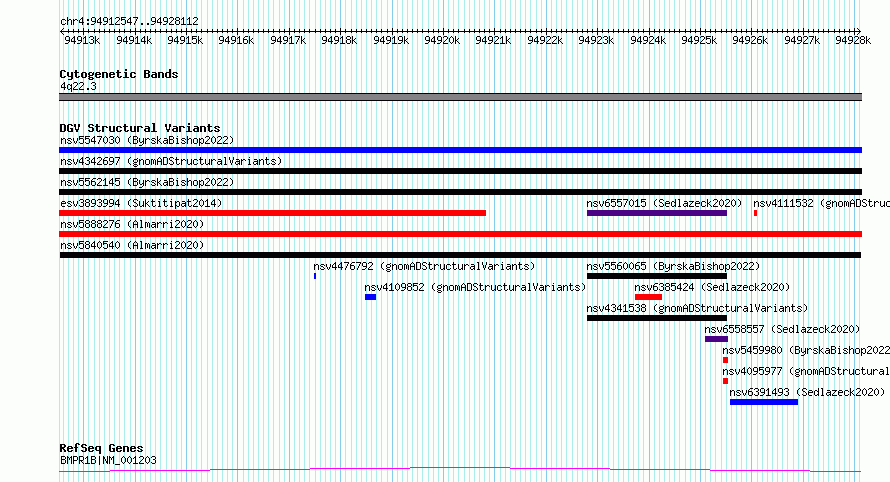The width and height of the screenshot is (890, 482).
Task: Click the nsv4476792 (gnomADStructuralVariants) label
Action: coord(424,266)
